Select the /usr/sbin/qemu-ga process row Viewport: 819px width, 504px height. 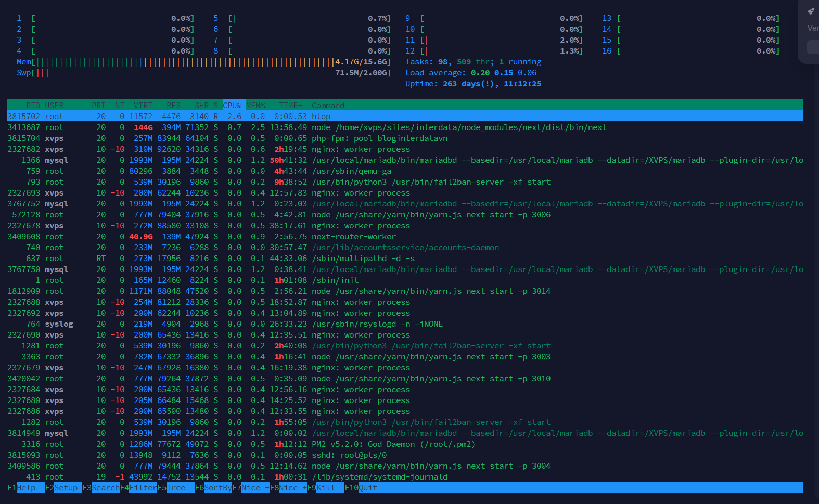pyautogui.click(x=405, y=171)
